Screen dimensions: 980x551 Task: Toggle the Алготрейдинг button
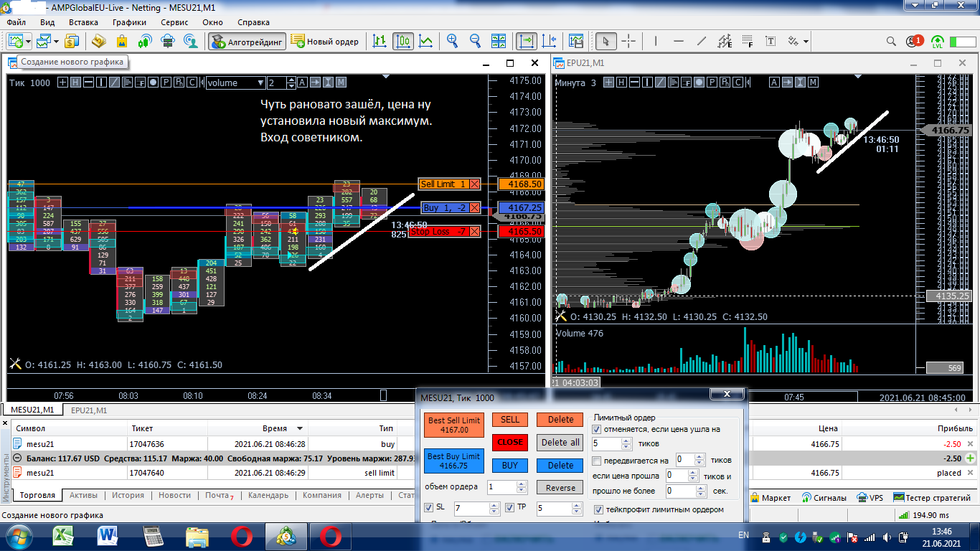[248, 41]
